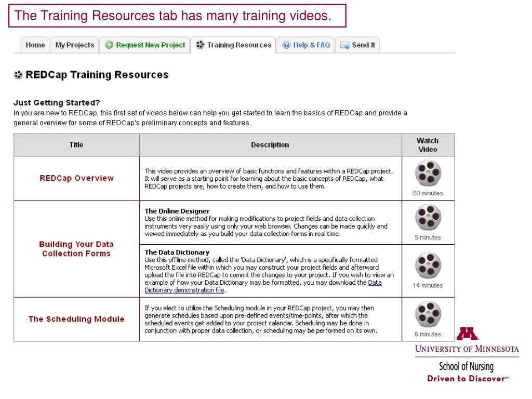Click the film reel icon on Training Resources tab
Image resolution: width=532 pixels, height=399 pixels.
(x=200, y=45)
